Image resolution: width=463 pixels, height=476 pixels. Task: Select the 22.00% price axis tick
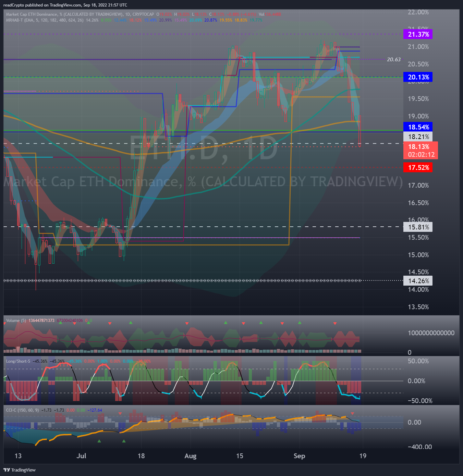click(418, 12)
